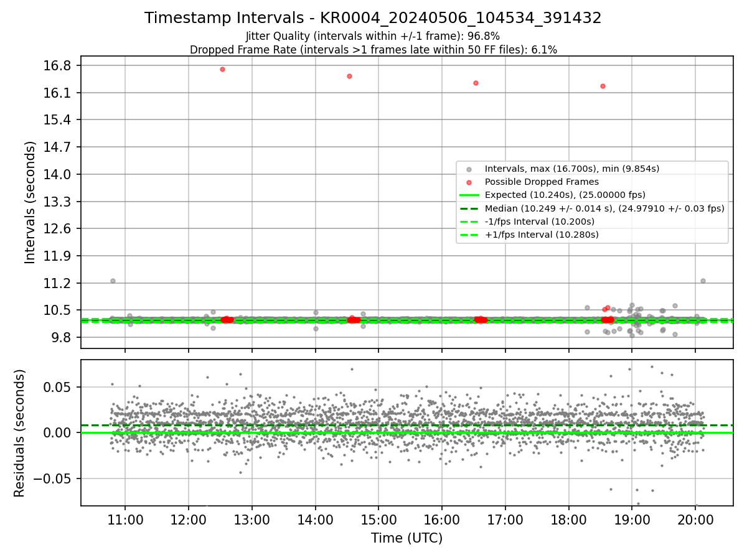
Task: Click the 11.2 y-axis tick label
Action: tap(57, 283)
